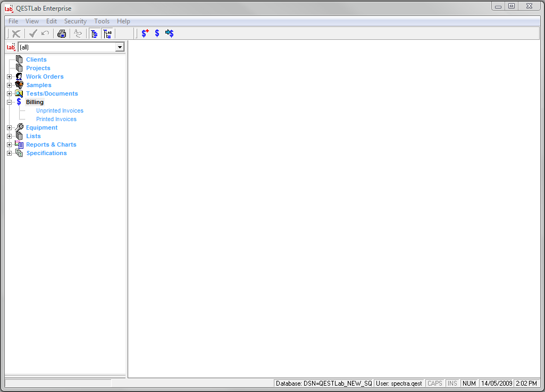The image size is (545, 392).
Task: Open Printed Invoices under Billing
Action: (x=56, y=119)
